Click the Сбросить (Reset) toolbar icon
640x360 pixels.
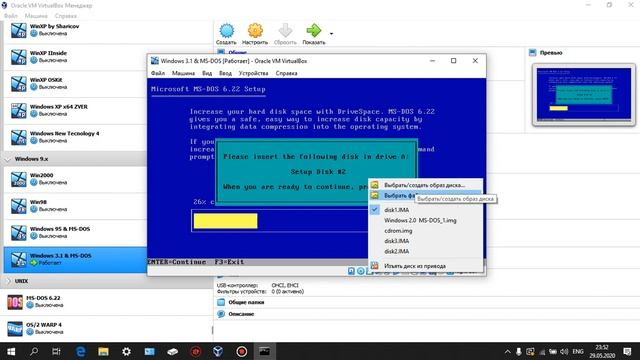click(x=285, y=34)
